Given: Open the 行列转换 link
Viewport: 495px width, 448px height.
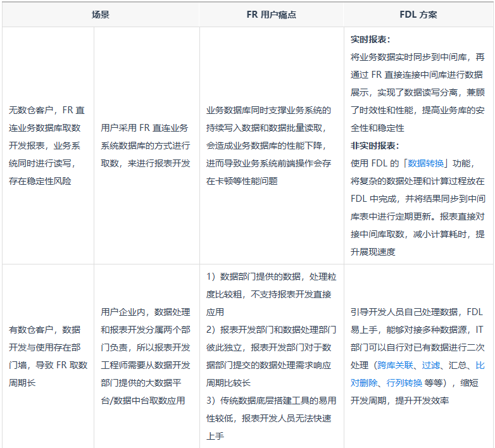Looking at the screenshot, I should point(404,383).
